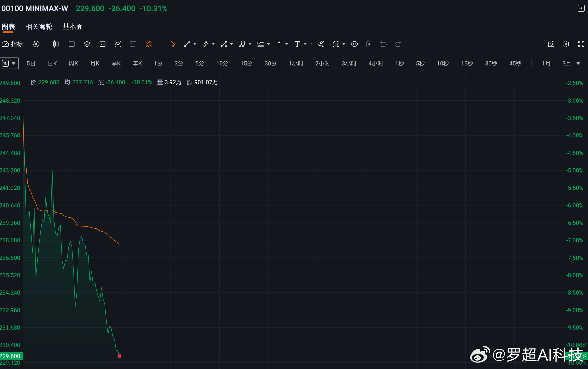Viewport: 588px width, 369px height.
Task: Open the VS compare icon
Action: [x=102, y=44]
